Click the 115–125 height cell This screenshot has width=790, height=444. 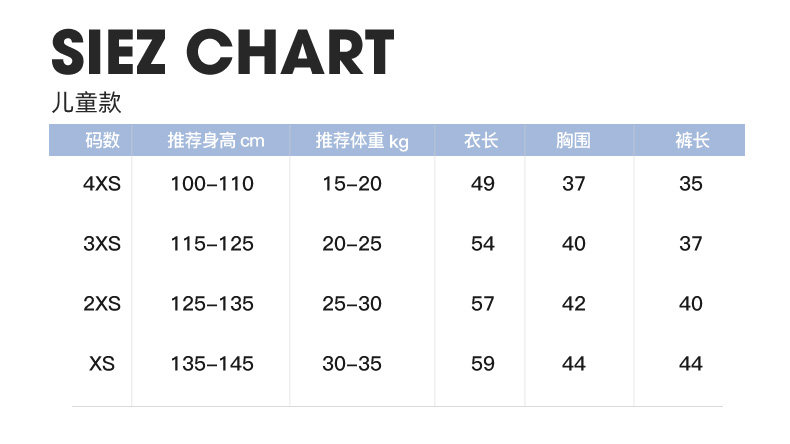[212, 244]
